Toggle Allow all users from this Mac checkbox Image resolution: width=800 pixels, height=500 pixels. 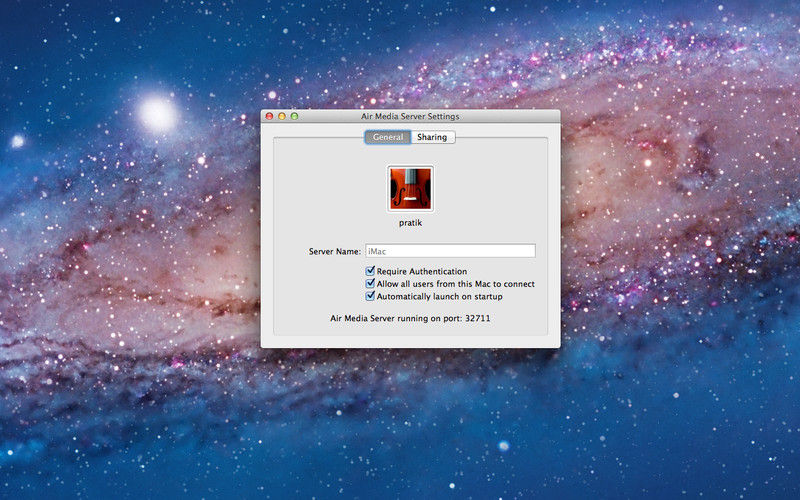(370, 284)
